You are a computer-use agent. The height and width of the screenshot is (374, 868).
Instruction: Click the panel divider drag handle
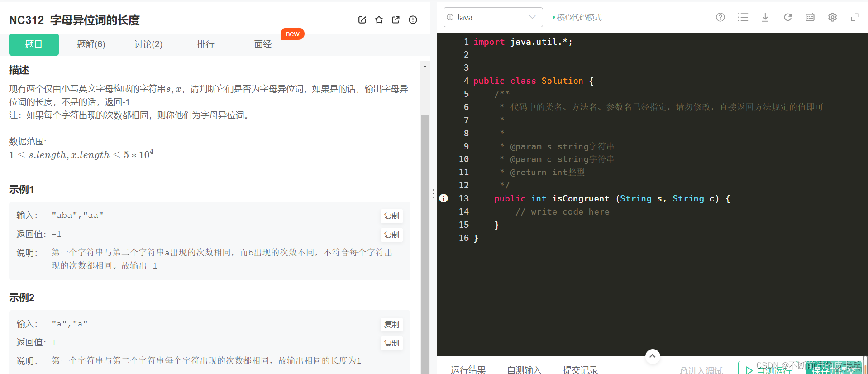point(434,194)
